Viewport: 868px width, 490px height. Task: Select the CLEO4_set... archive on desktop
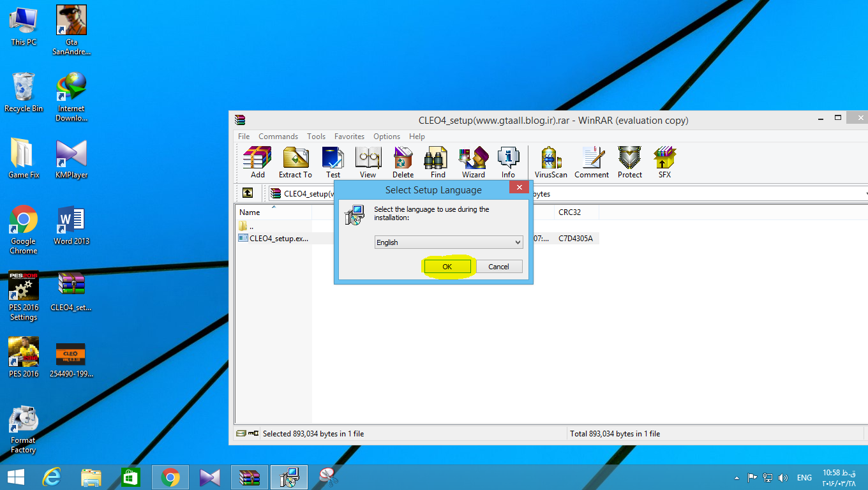[x=71, y=292]
